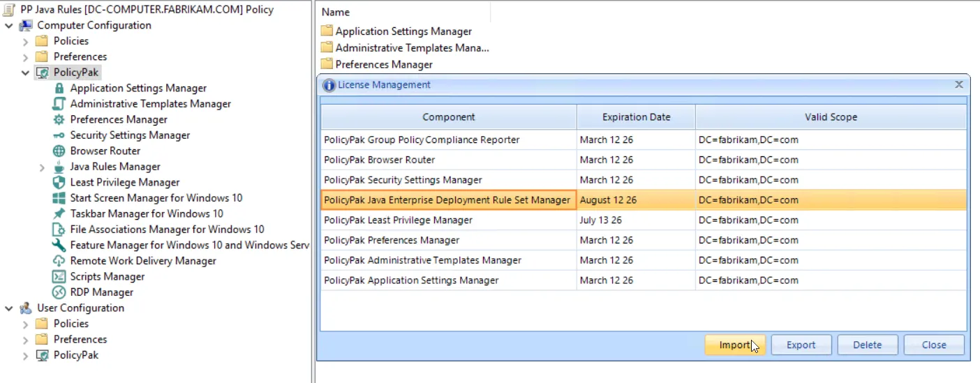The height and width of the screenshot is (383, 980).
Task: Click the Administrative Templates Manager scroll icon
Action: click(x=59, y=104)
